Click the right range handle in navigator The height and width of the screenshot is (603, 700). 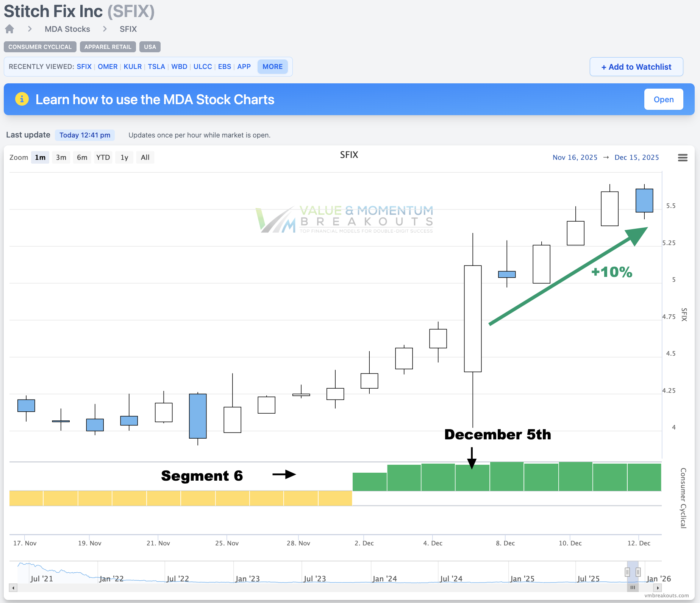pyautogui.click(x=638, y=572)
